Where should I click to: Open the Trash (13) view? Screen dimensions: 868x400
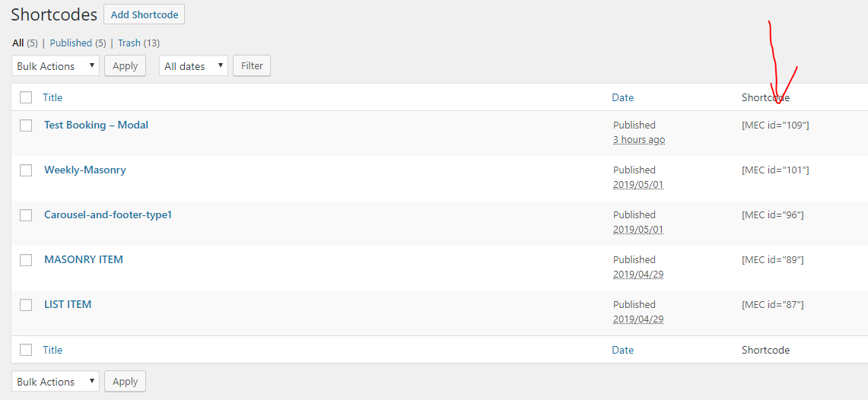[138, 43]
